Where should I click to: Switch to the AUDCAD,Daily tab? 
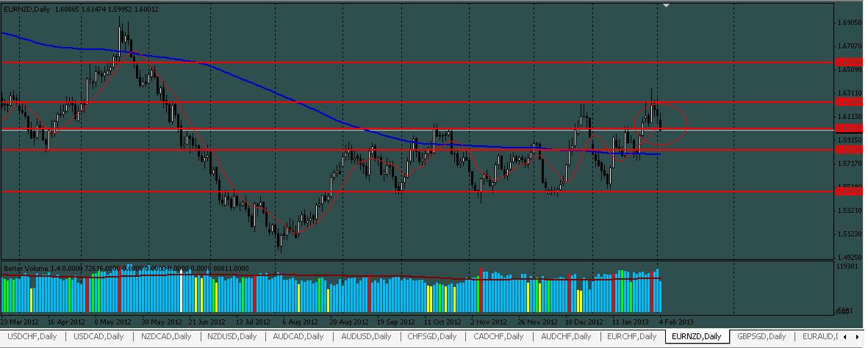click(x=298, y=336)
